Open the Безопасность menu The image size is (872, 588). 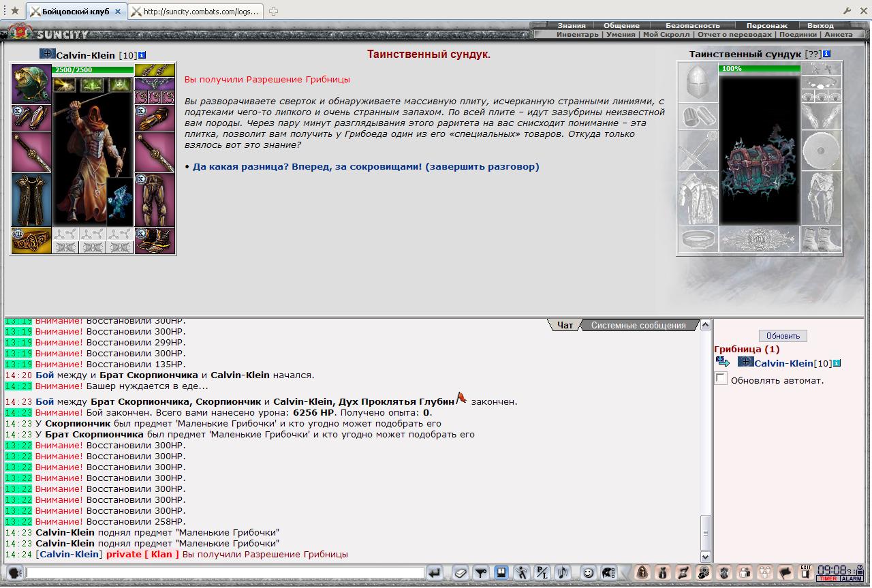(x=692, y=25)
